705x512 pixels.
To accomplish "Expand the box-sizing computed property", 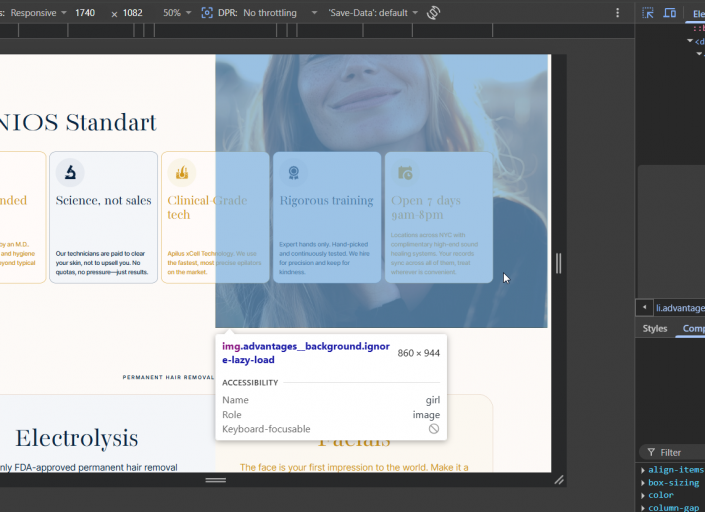I will tap(643, 482).
